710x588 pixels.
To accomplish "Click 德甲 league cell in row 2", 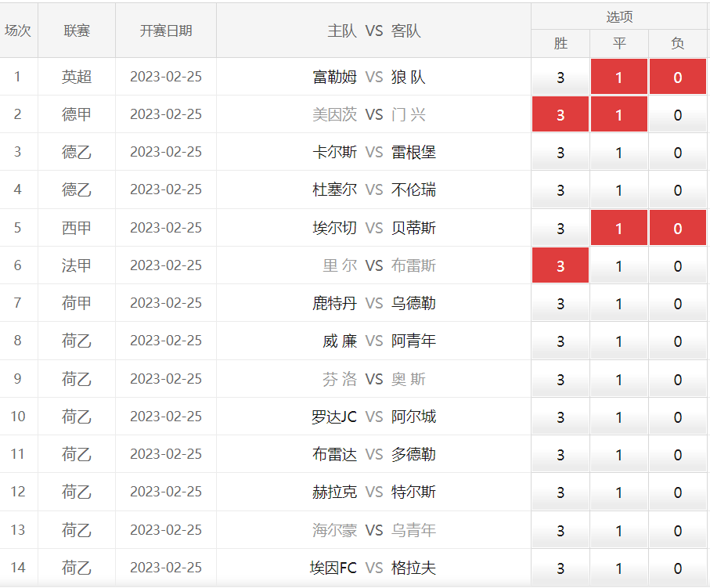I will [77, 114].
